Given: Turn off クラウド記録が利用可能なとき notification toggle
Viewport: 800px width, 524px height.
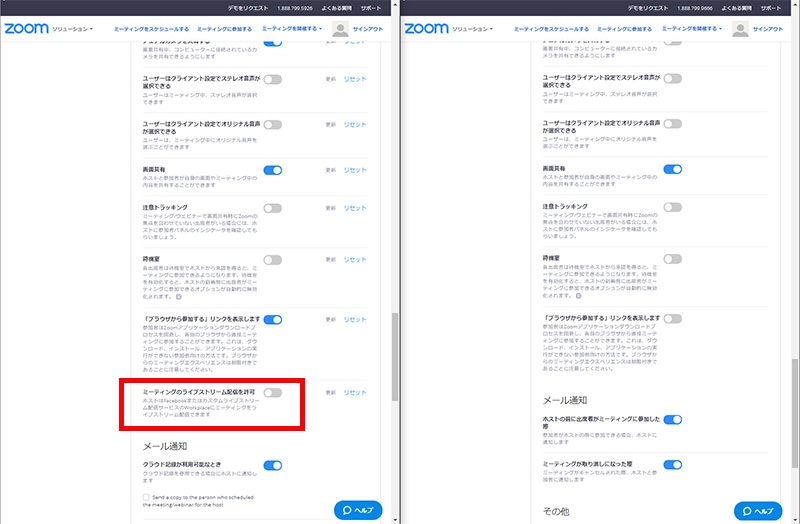Looking at the screenshot, I should 272,465.
